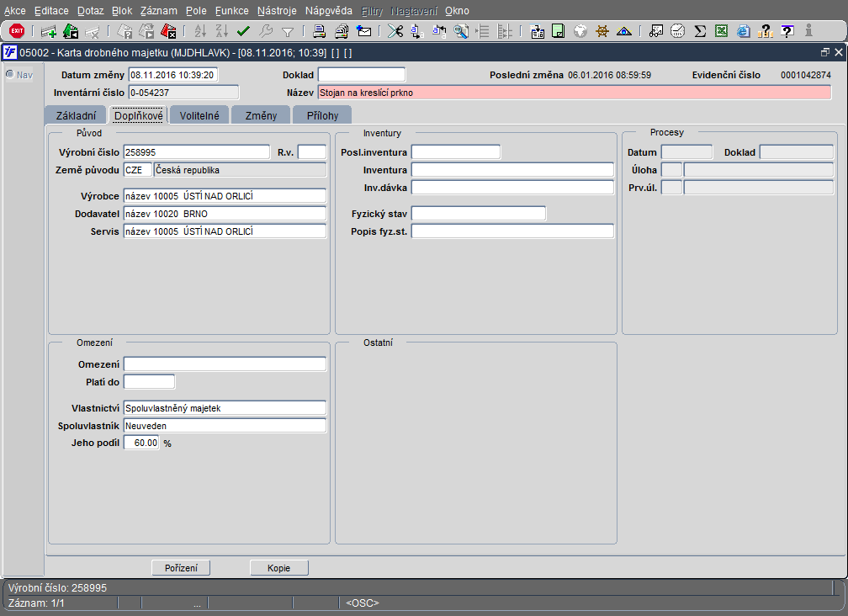Click the Inventární číslo field
848x616 pixels.
pos(183,93)
